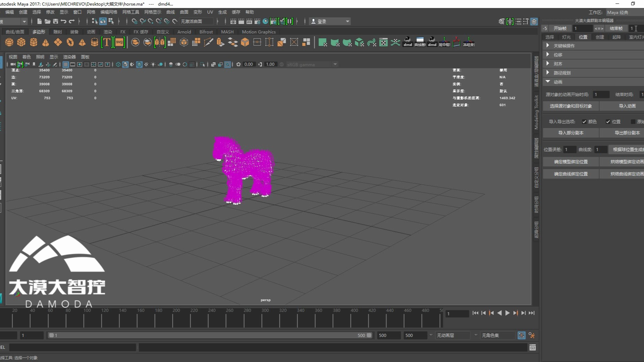Click the 确定模型绑定位置 button
Screen dimensions: 644x362
tap(571, 162)
